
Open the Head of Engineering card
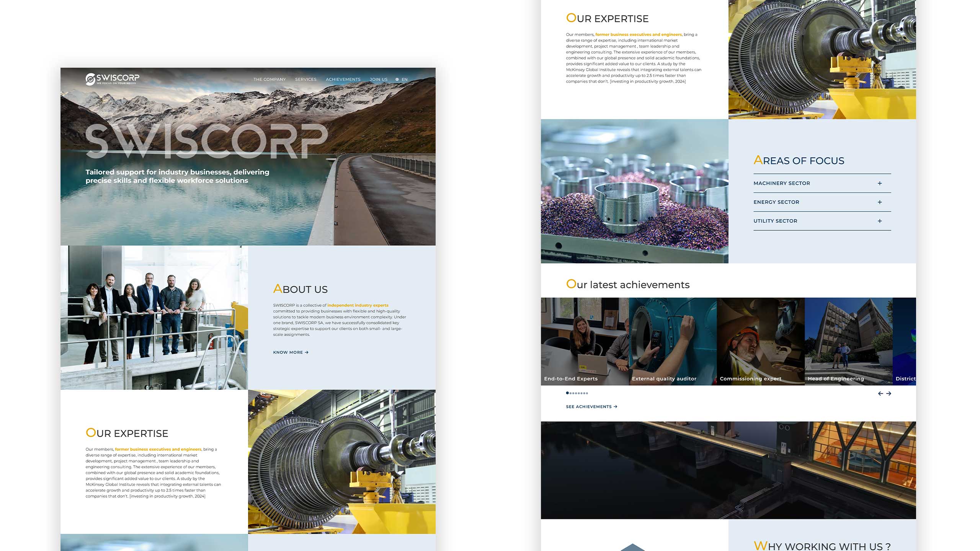849,341
